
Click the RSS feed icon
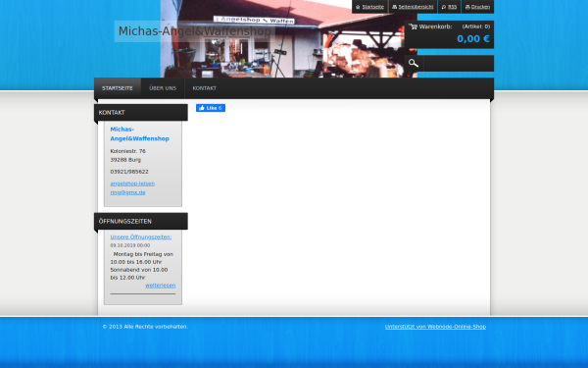click(x=444, y=7)
